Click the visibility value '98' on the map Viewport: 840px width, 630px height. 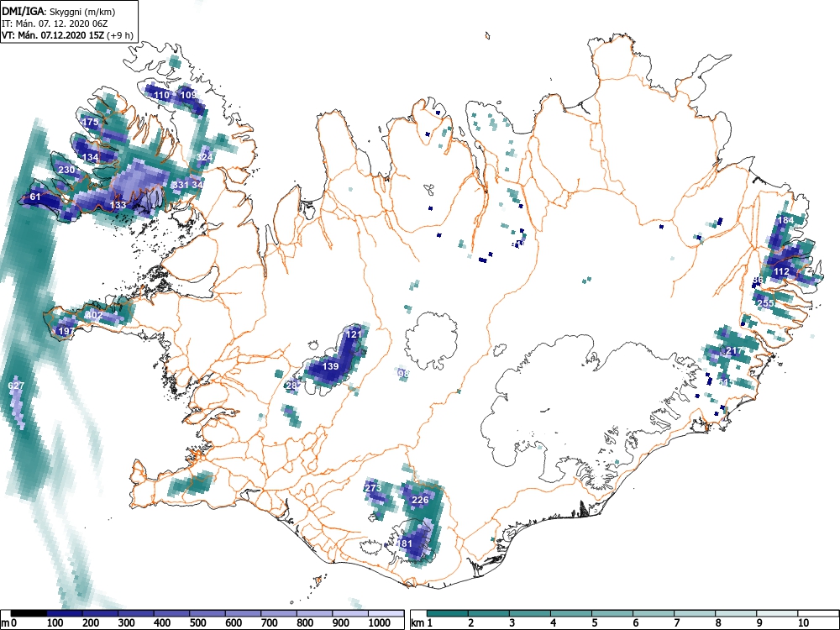(403, 374)
